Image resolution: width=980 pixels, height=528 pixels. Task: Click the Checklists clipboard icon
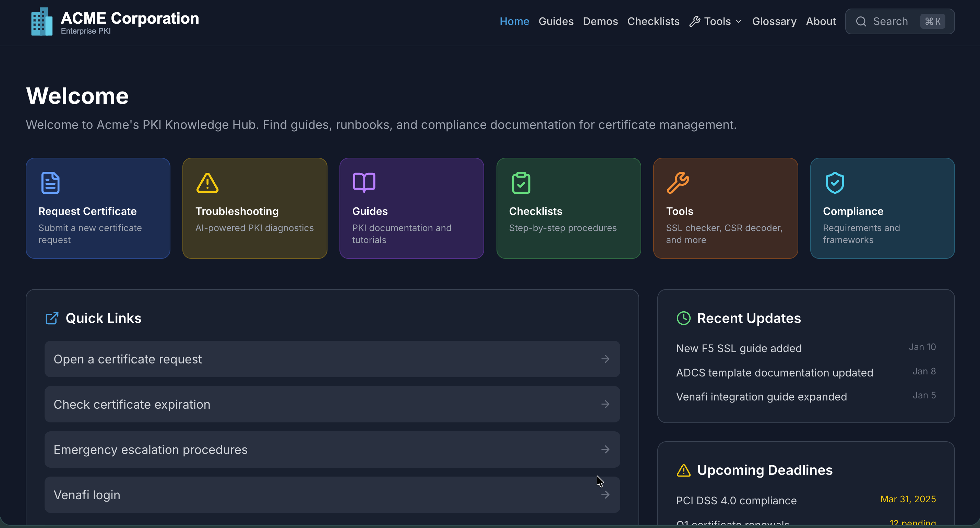click(521, 183)
